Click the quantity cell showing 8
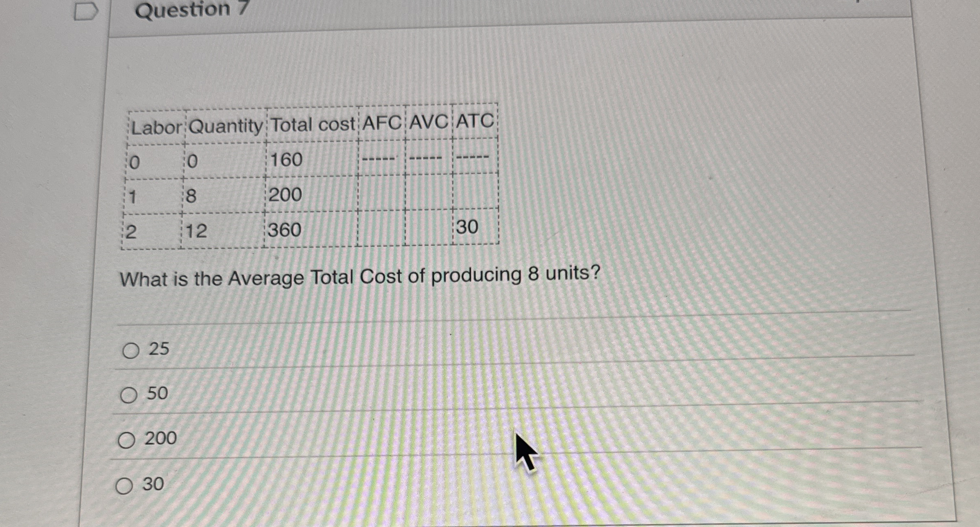Viewport: 980px width, 527px height. click(191, 196)
